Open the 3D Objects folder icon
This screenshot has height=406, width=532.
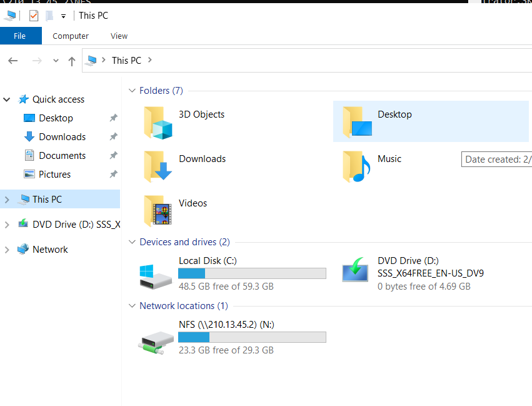coord(158,123)
